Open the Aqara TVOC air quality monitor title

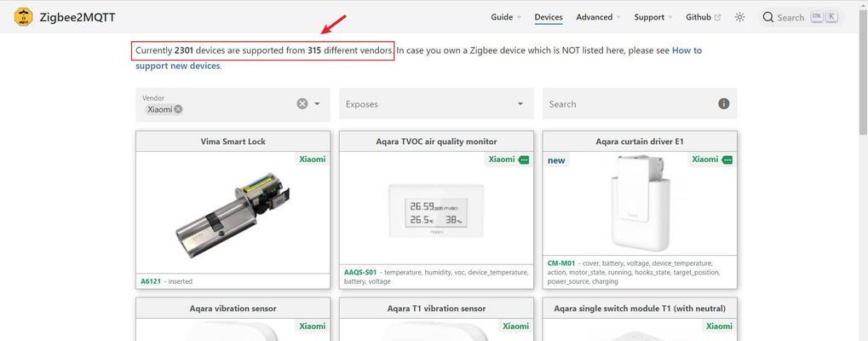[x=436, y=142]
